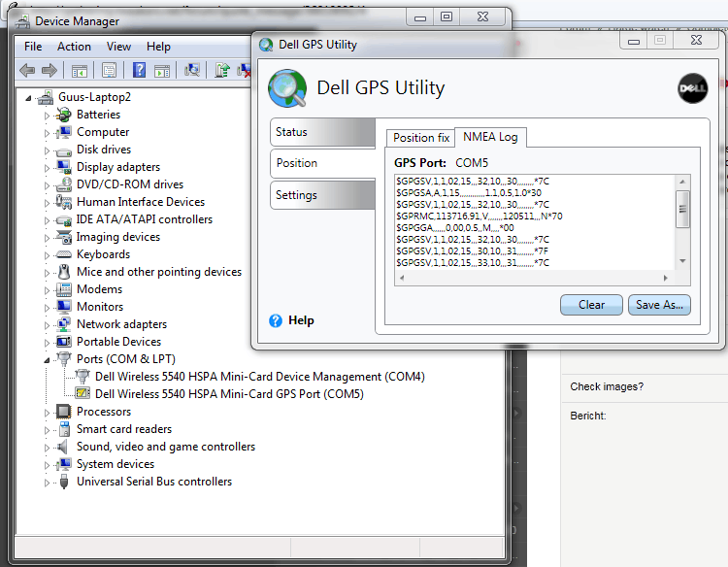This screenshot has height=567, width=728.
Task: Open the File menu in Device Manager
Action: pyautogui.click(x=33, y=47)
